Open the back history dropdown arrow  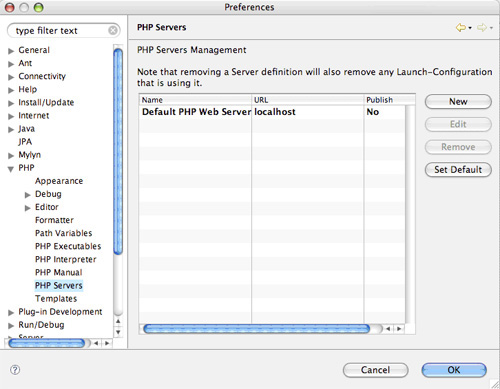[x=470, y=28]
